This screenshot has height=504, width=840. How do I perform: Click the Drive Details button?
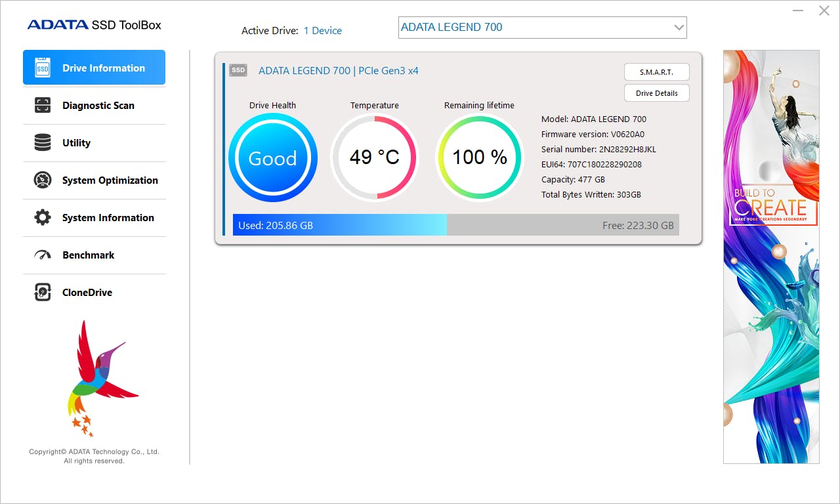(656, 93)
